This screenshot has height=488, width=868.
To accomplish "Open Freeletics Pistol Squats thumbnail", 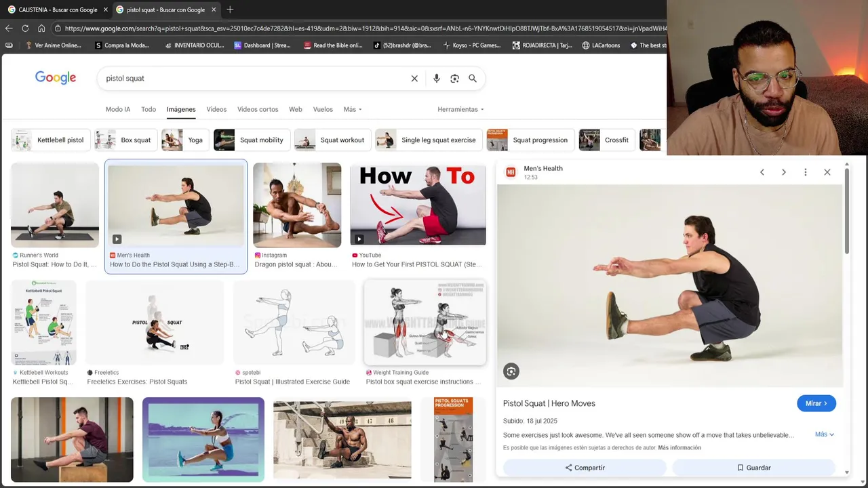I will coord(155,323).
